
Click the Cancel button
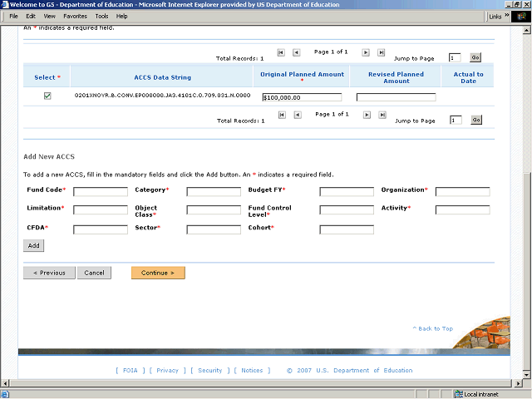(94, 273)
